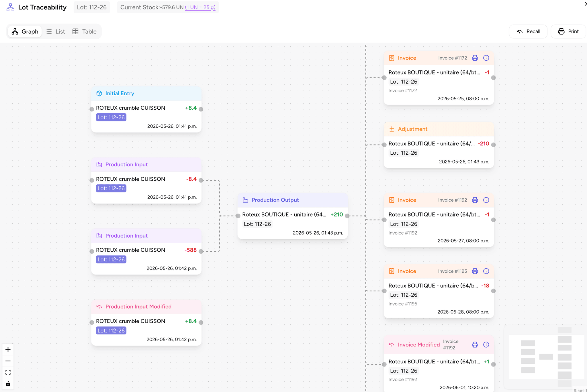This screenshot has height=392, width=587.
Task: Select the Initial Entry node card
Action: pos(146,109)
